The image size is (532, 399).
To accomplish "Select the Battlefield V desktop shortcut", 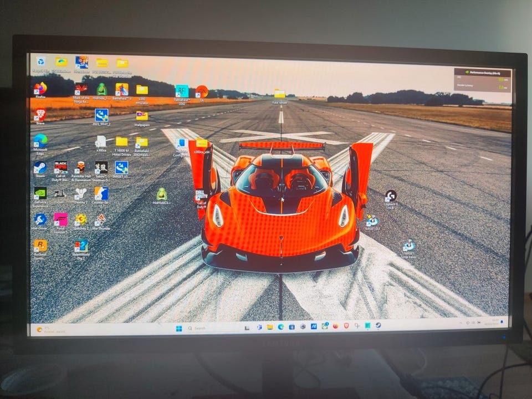I will coord(122,91).
